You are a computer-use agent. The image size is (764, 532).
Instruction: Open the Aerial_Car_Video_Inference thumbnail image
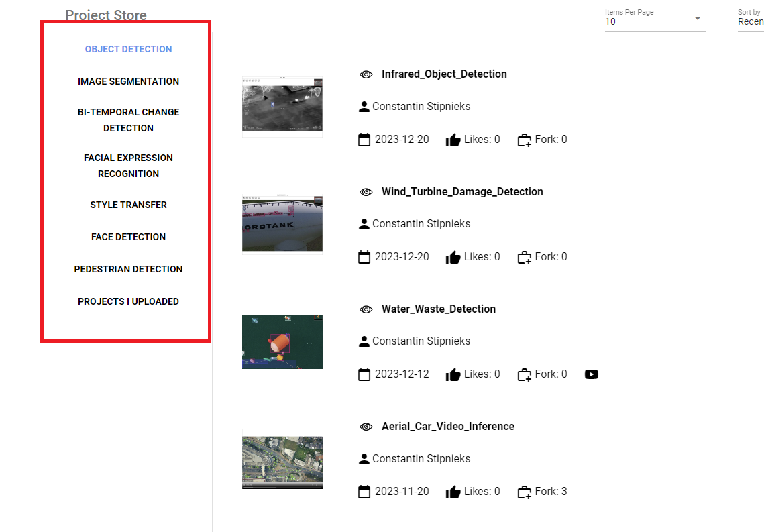click(282, 462)
